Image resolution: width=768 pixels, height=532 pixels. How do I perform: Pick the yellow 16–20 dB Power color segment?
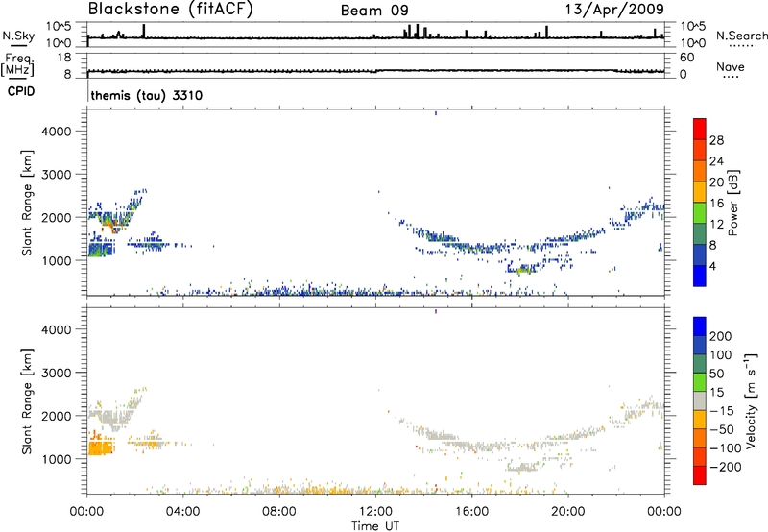click(x=700, y=191)
